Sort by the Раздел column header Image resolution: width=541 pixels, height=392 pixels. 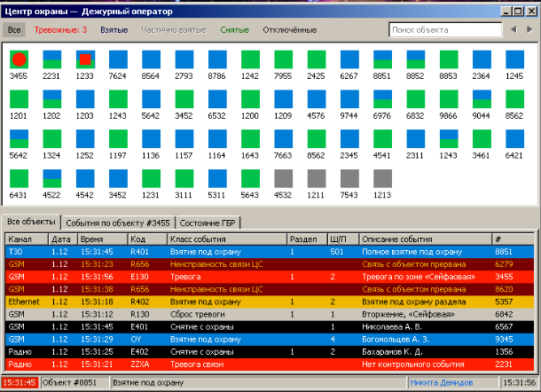pyautogui.click(x=307, y=239)
